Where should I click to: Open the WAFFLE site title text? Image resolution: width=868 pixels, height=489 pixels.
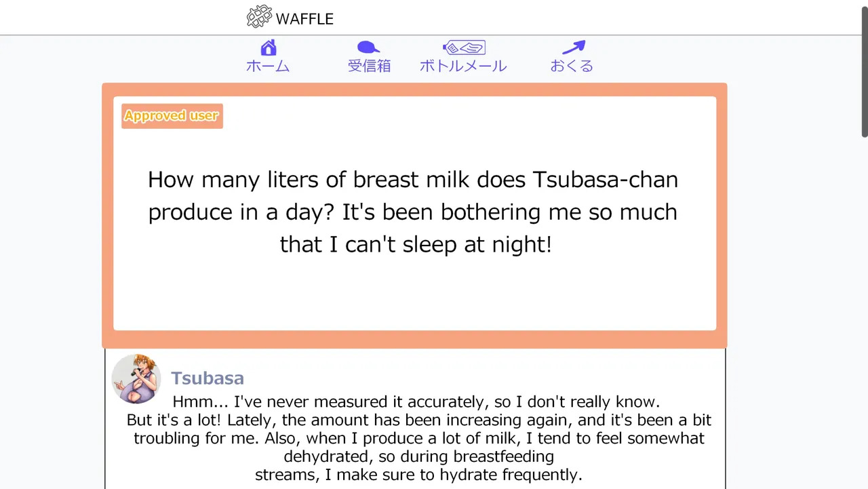tap(304, 19)
